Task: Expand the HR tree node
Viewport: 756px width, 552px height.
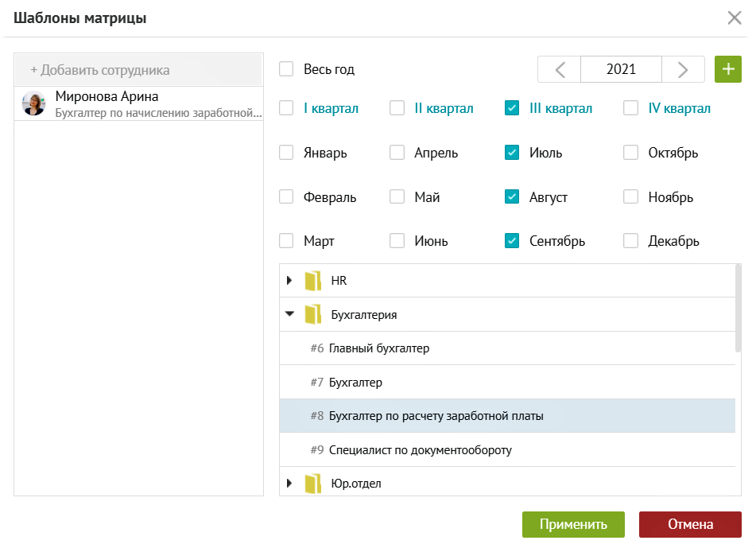Action: [290, 281]
